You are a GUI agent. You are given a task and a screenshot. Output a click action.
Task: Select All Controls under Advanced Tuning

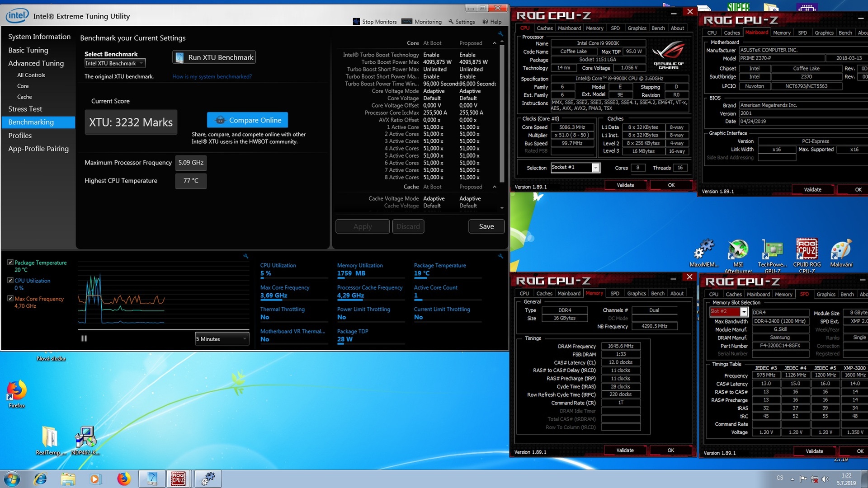[31, 75]
